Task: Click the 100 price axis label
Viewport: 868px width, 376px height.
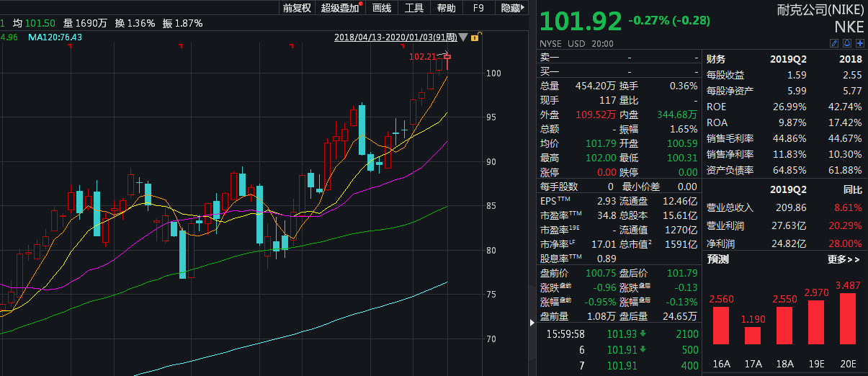Action: pyautogui.click(x=493, y=73)
